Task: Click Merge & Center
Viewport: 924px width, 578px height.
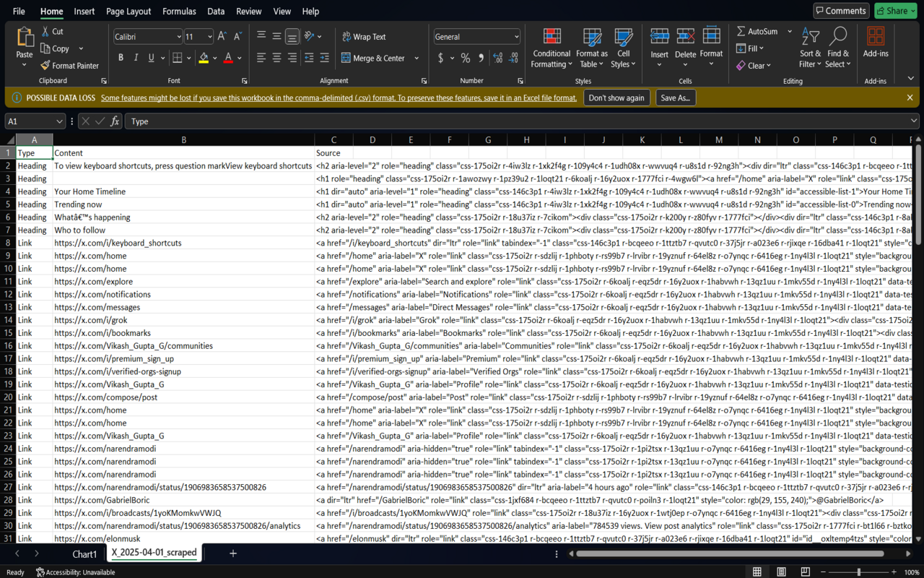Action: [x=373, y=58]
